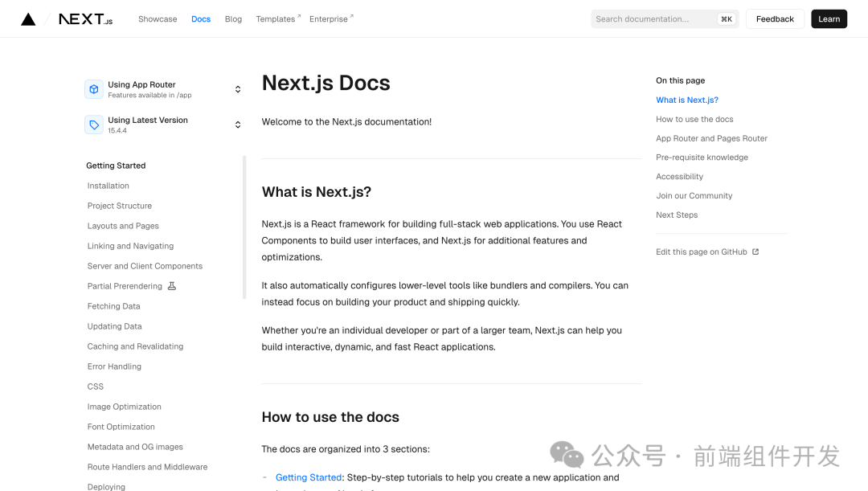Open the Enterprise nav link
This screenshot has width=868, height=491.
point(331,19)
